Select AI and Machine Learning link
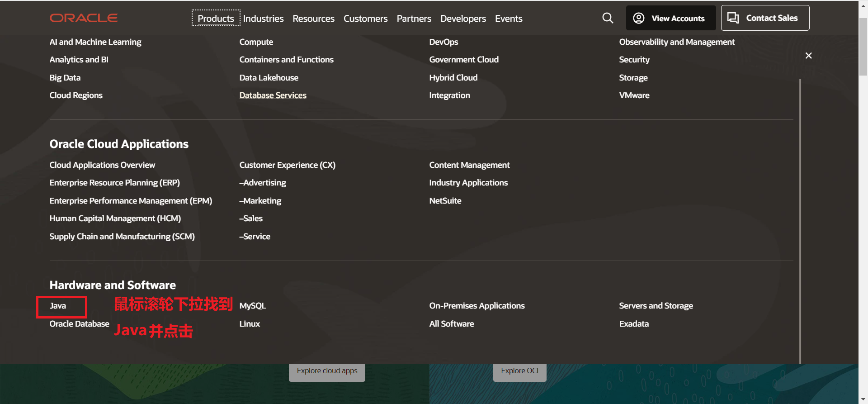Screen dimensions: 868x404 [x=95, y=42]
